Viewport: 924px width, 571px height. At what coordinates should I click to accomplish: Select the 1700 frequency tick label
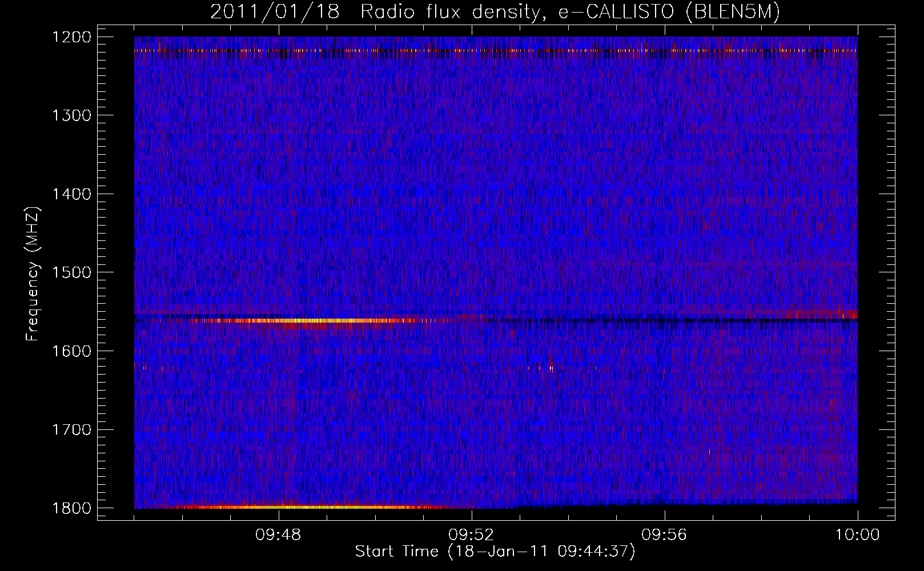click(x=71, y=429)
